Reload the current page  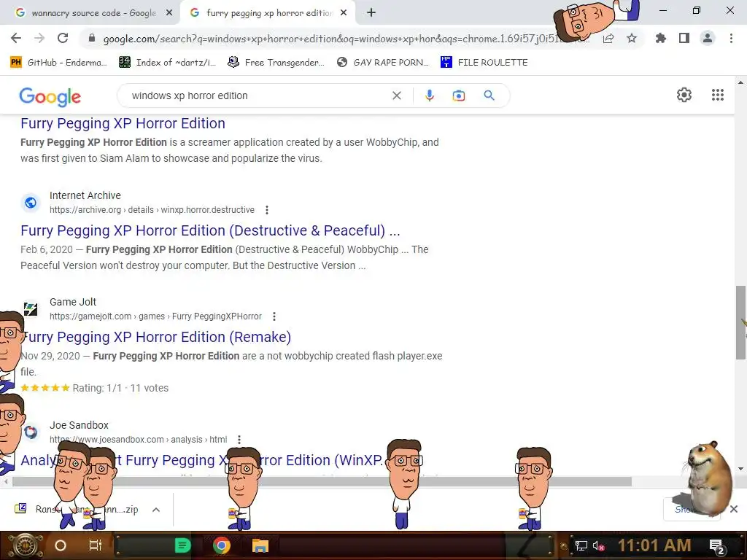click(x=63, y=38)
